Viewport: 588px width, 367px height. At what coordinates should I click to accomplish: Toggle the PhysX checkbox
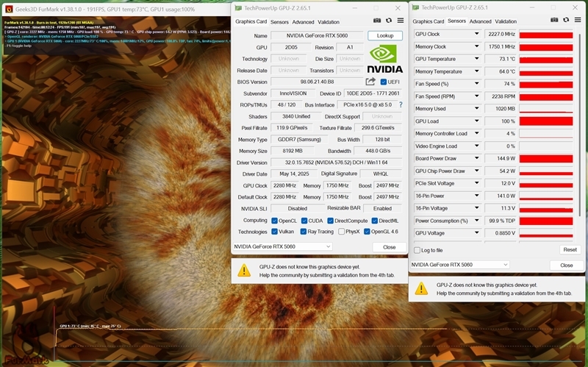pyautogui.click(x=341, y=232)
